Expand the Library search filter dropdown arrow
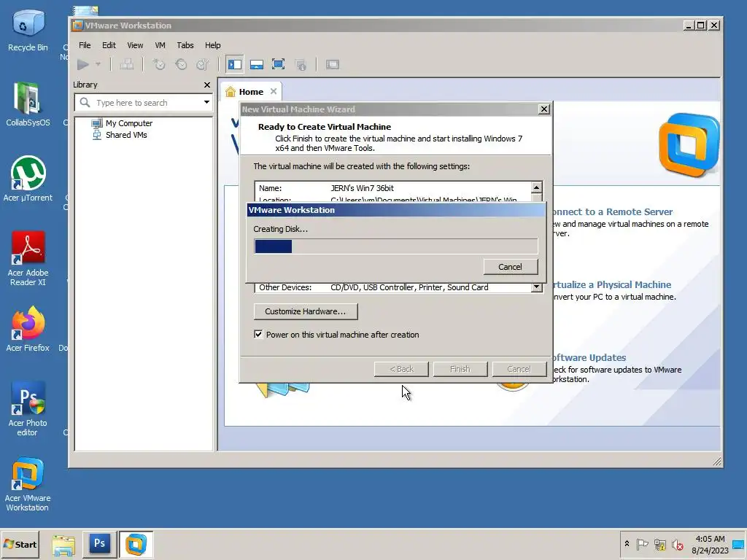747x560 pixels. tap(206, 102)
